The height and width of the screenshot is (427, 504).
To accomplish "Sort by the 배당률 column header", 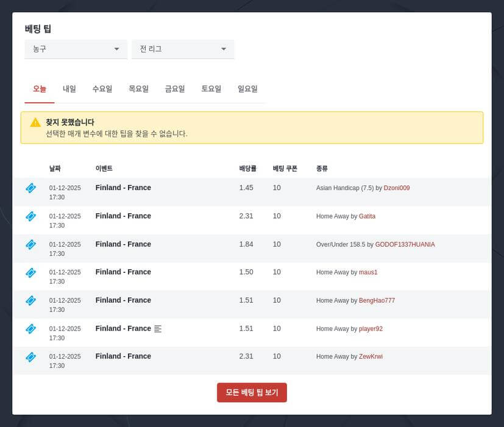I will (247, 169).
